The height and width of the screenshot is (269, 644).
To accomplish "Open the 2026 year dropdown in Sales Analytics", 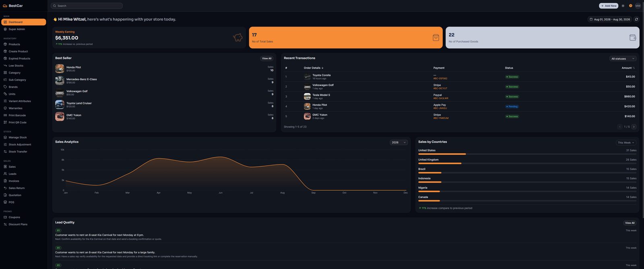I will (x=398, y=142).
